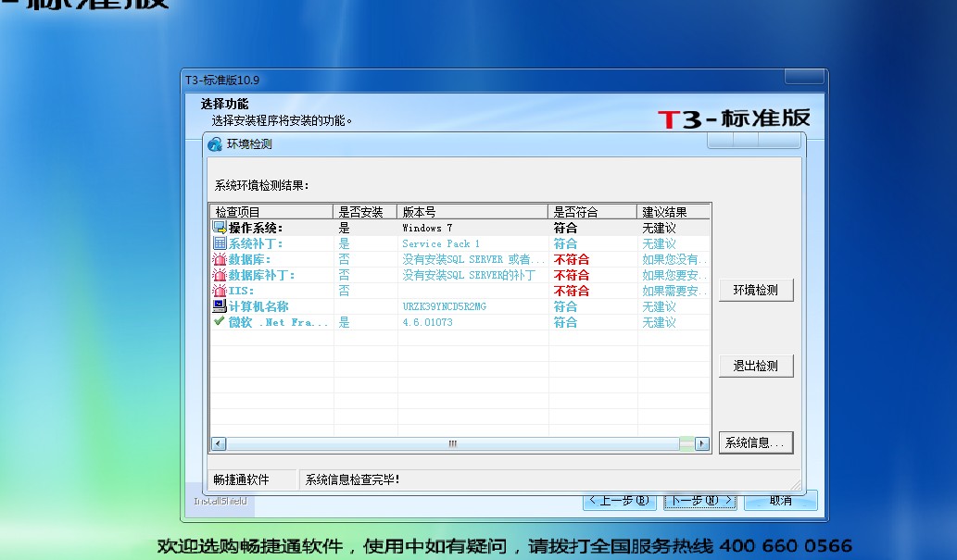The width and height of the screenshot is (957, 560).
Task: Click the green checkmark beside 微软 .Net Fra...
Action: click(220, 321)
